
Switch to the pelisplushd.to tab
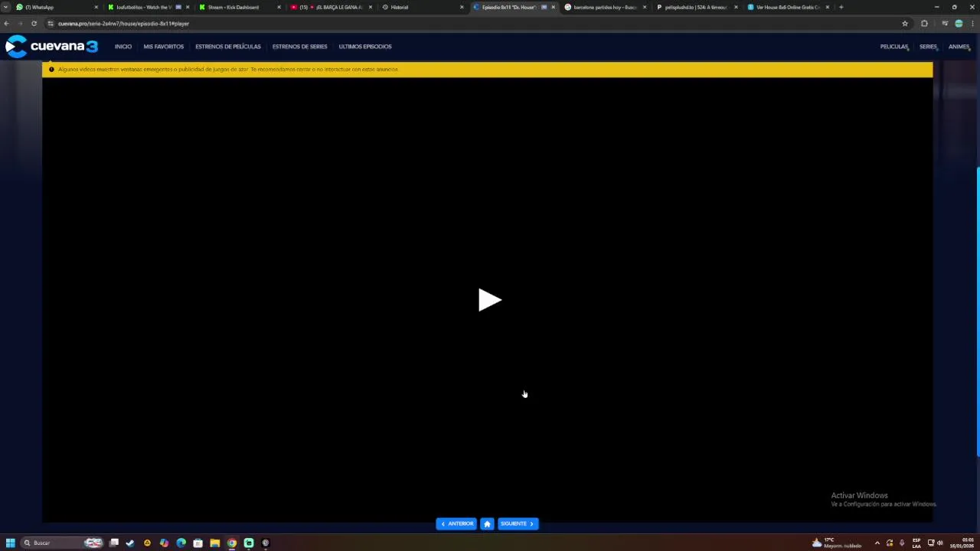click(x=696, y=7)
